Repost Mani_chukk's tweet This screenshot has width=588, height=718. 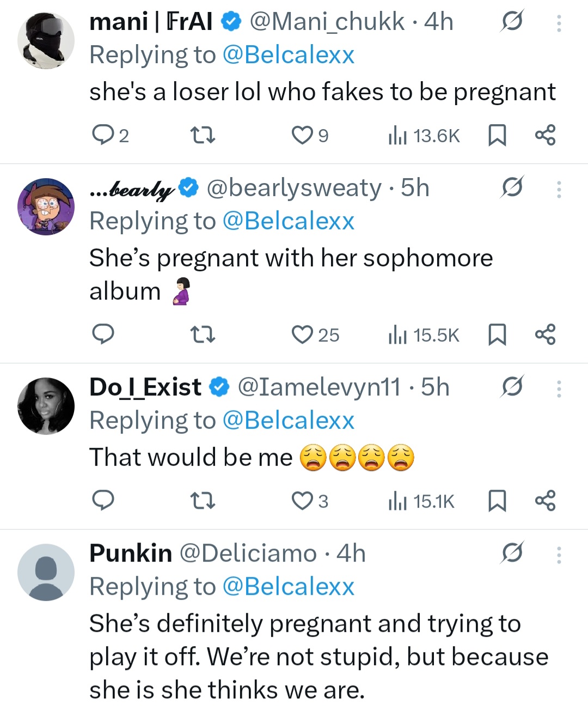(204, 135)
